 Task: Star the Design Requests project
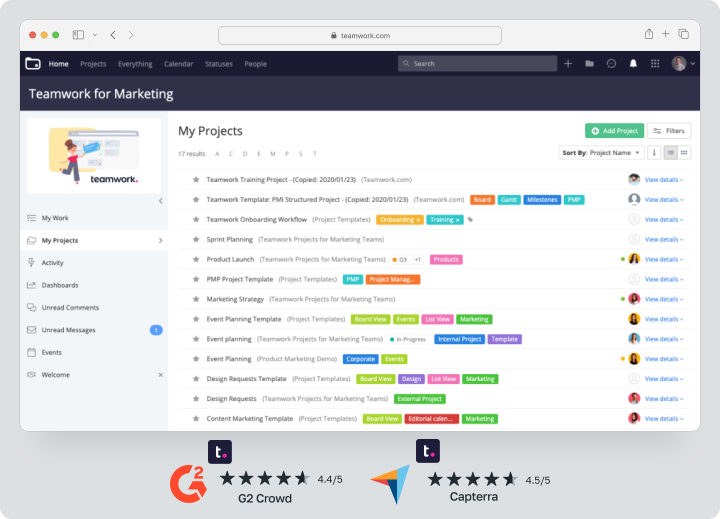(x=196, y=399)
